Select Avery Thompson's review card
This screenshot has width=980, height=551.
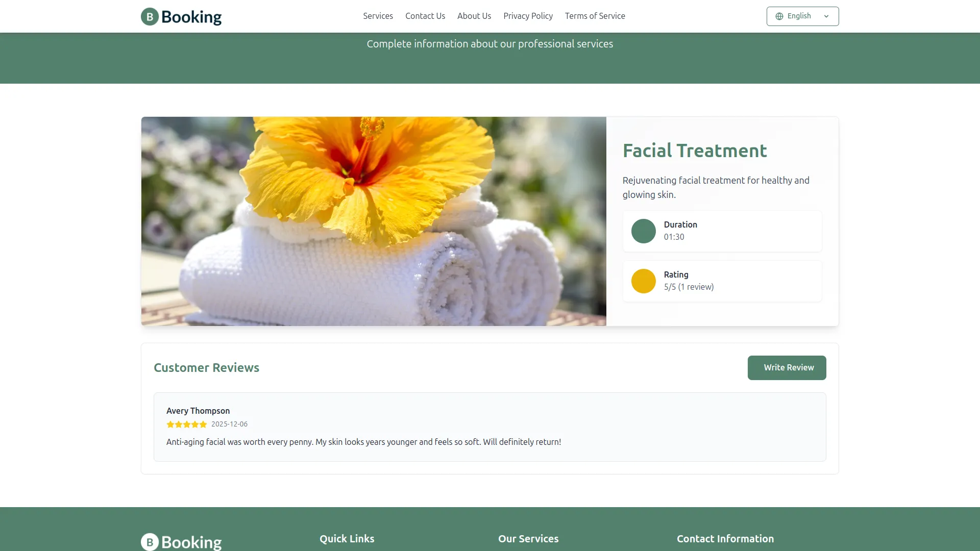click(x=489, y=427)
